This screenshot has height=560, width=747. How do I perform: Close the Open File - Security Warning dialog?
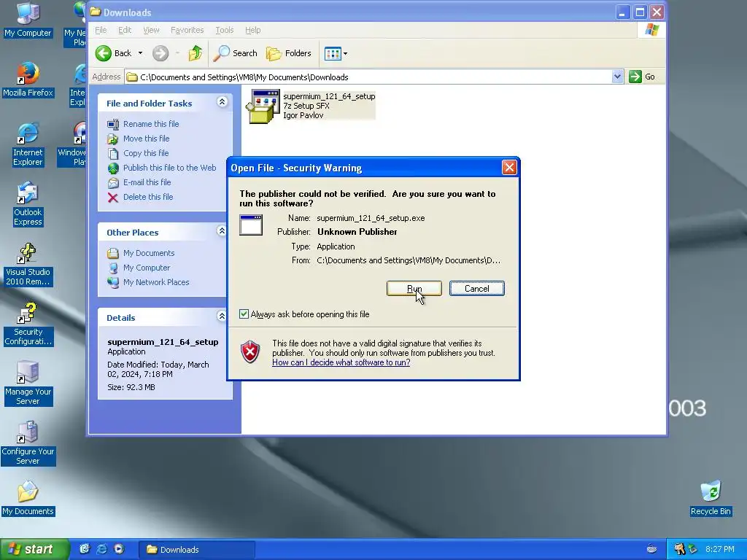(x=509, y=168)
